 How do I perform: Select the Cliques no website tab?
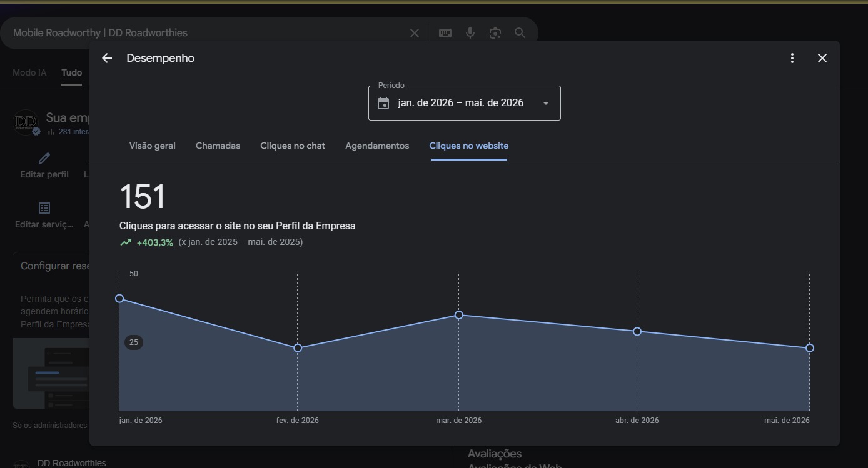click(469, 146)
